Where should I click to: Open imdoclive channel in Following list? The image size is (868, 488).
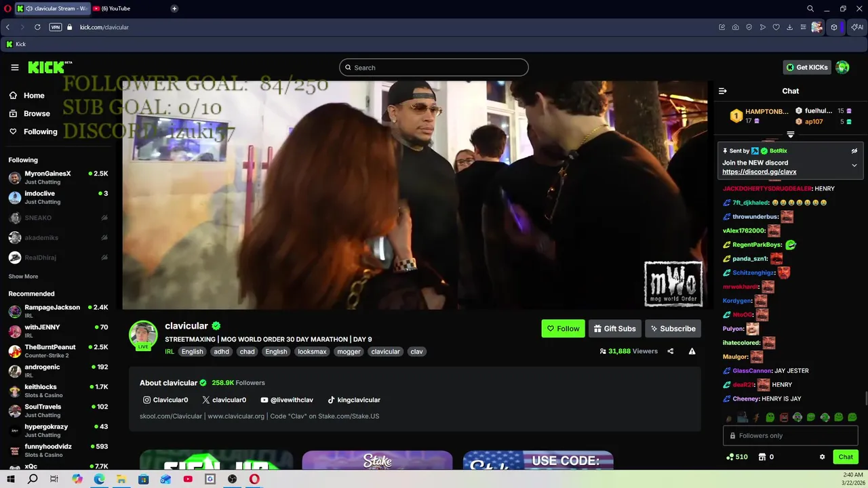[x=58, y=197]
